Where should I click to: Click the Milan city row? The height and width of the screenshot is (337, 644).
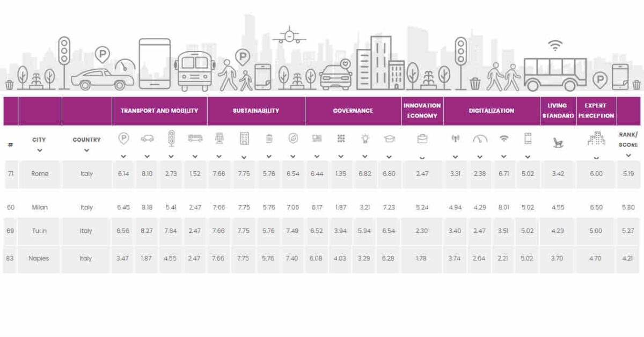(322, 207)
